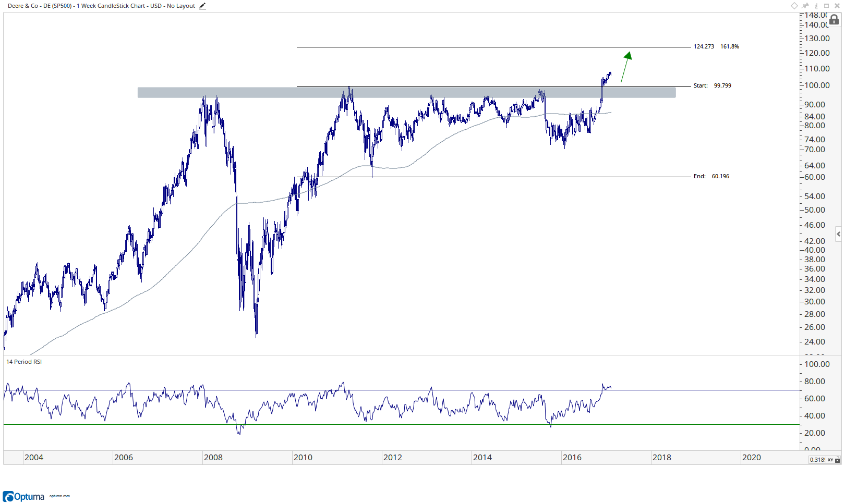
Task: Open the optuma.com link
Action: point(59,496)
